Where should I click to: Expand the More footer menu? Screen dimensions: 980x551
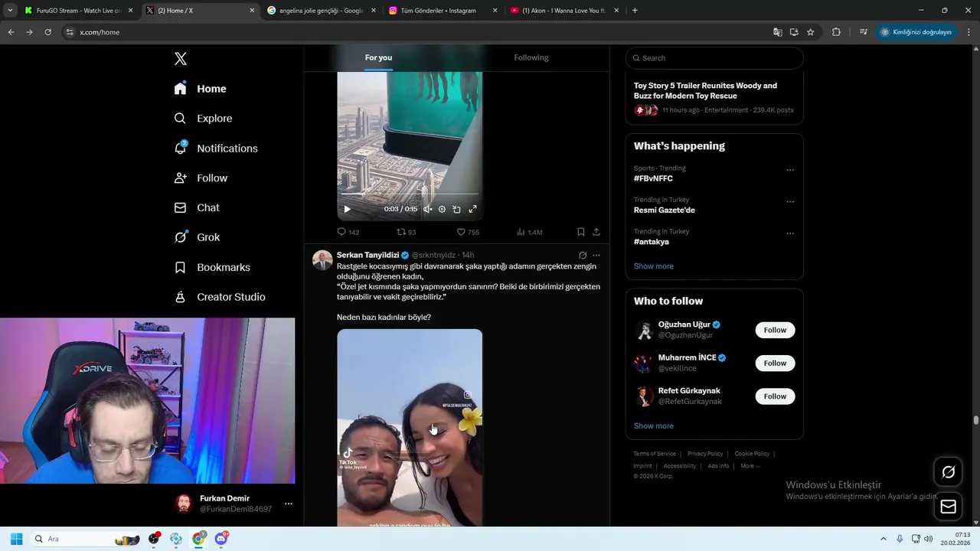coord(750,466)
